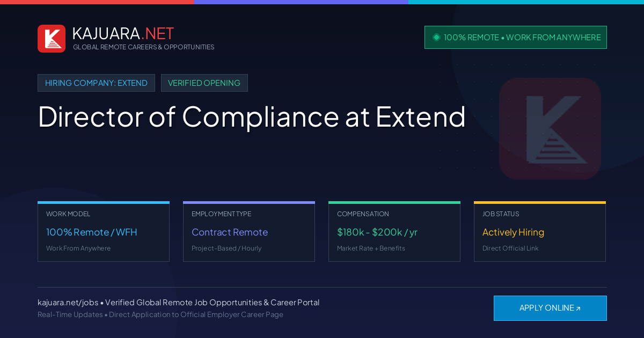Click the Direct Official Link text

510,248
